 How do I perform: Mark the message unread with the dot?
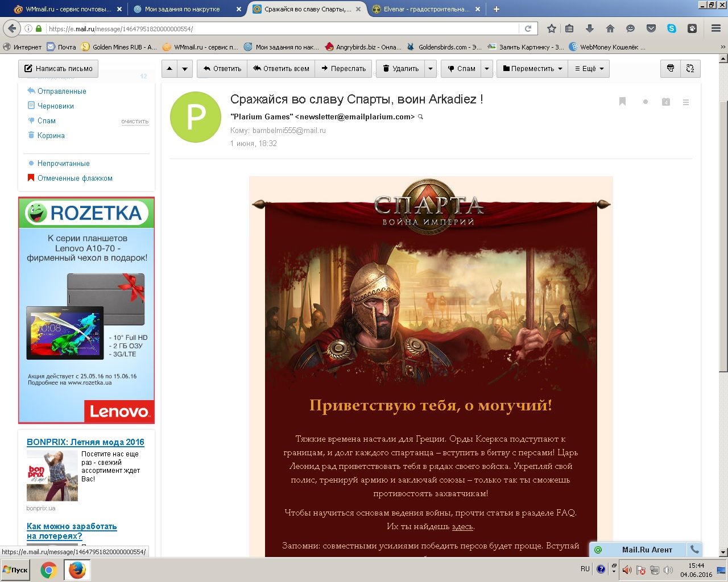645,102
